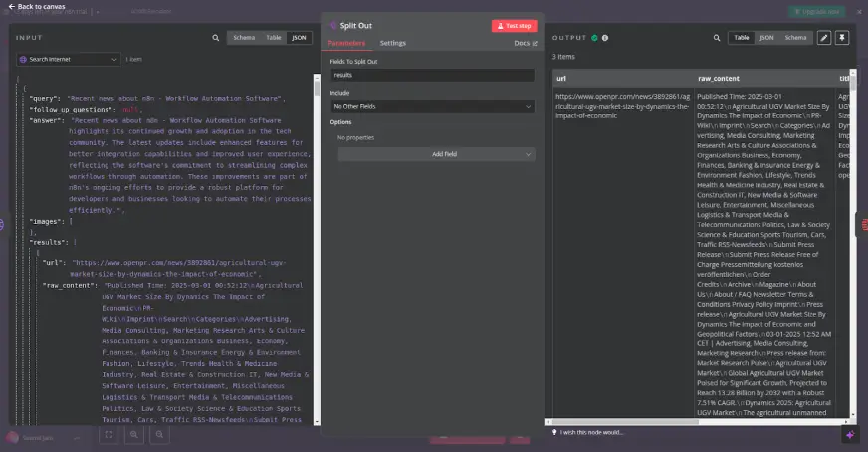Switch input view to Schema
Screen dimensions: 868x452
click(243, 38)
